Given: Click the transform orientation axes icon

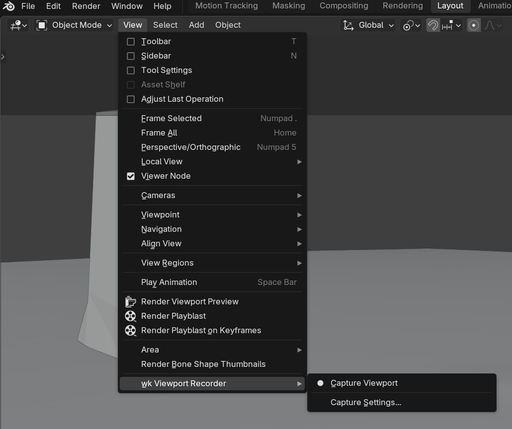Looking at the screenshot, I should click(348, 25).
